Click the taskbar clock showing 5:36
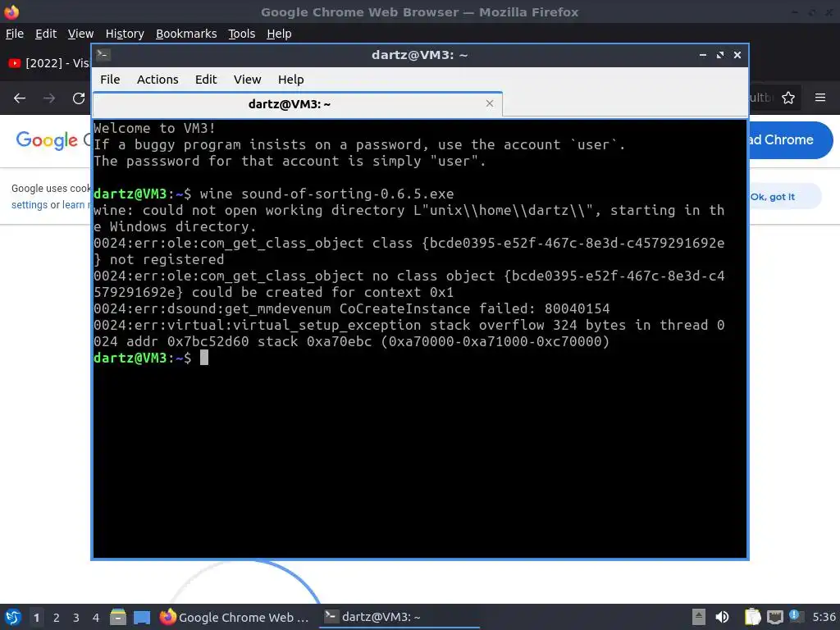This screenshot has height=630, width=840. 824,617
